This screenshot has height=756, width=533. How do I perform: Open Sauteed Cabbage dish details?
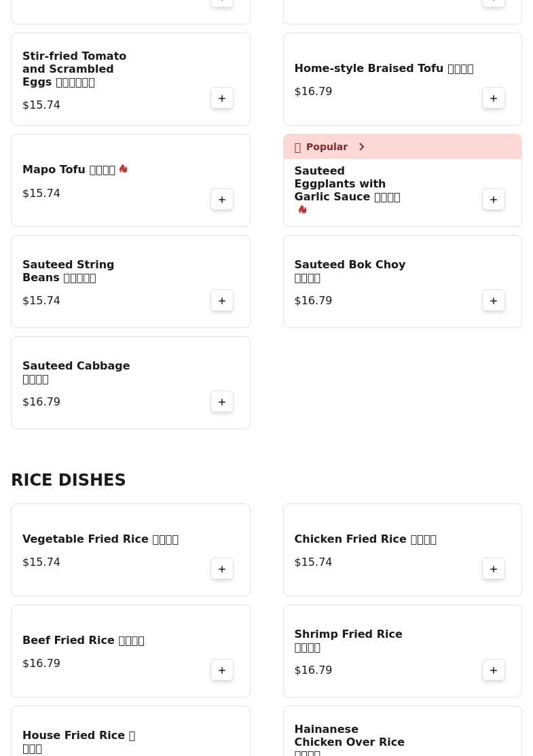pos(76,372)
